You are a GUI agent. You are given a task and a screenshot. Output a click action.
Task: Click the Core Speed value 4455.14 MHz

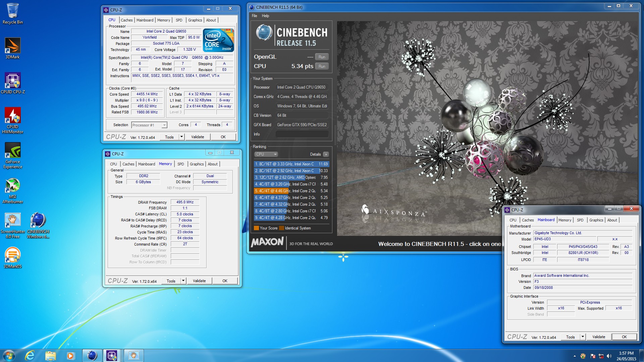[x=147, y=94]
